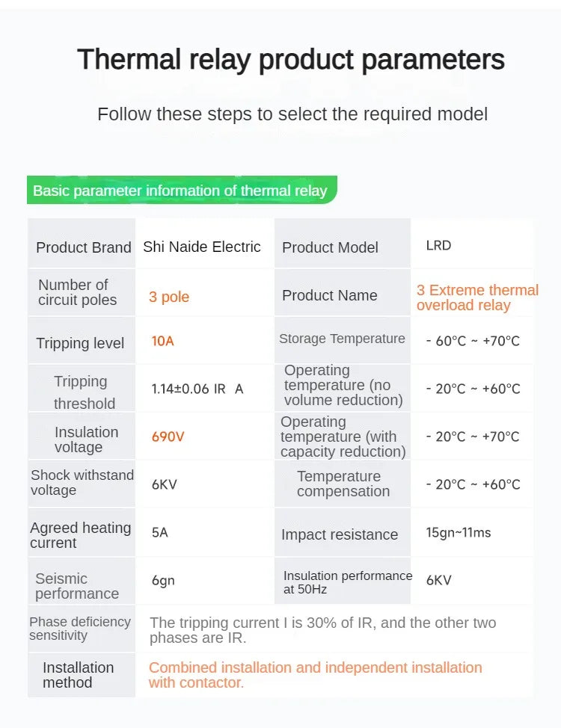Click the orange 3 pole value
Screen dimensions: 561x728
(x=169, y=297)
